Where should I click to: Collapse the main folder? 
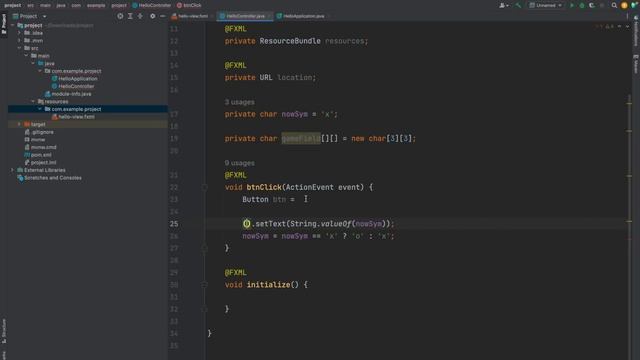click(26, 56)
